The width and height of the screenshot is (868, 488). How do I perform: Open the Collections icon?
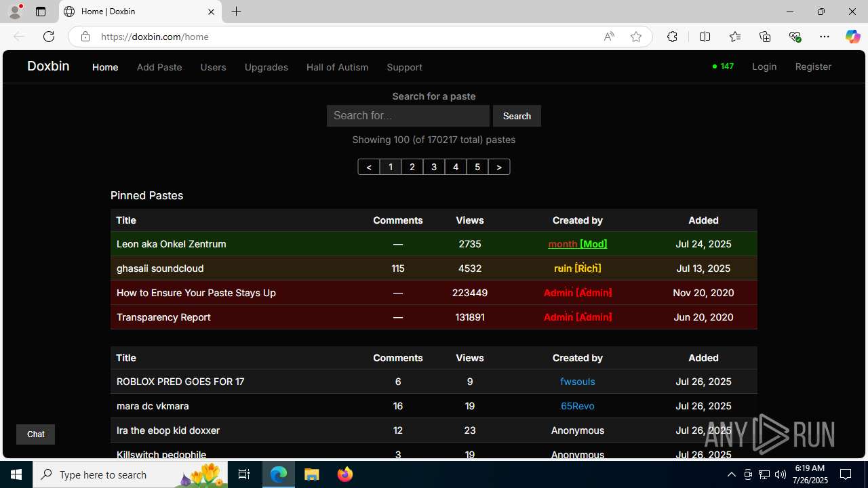[x=765, y=37]
